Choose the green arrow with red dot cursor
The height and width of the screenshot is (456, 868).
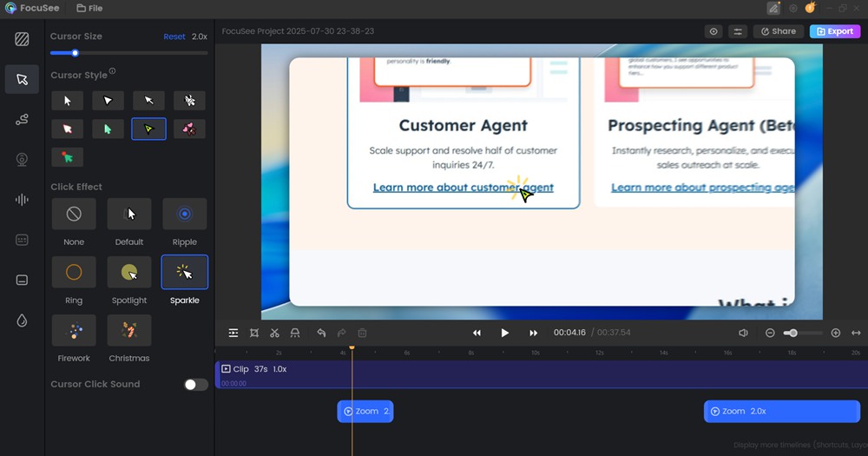pos(67,157)
